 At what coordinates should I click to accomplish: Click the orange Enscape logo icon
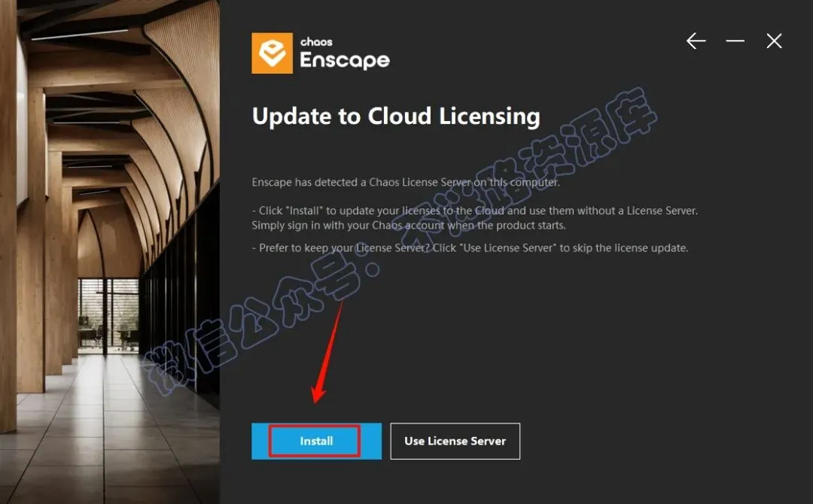point(273,53)
